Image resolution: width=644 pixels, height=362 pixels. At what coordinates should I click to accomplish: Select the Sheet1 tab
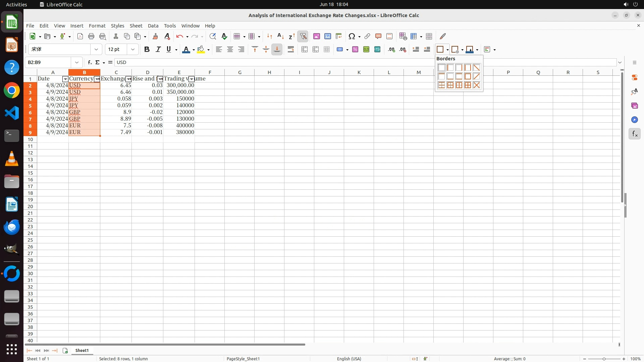(x=82, y=350)
